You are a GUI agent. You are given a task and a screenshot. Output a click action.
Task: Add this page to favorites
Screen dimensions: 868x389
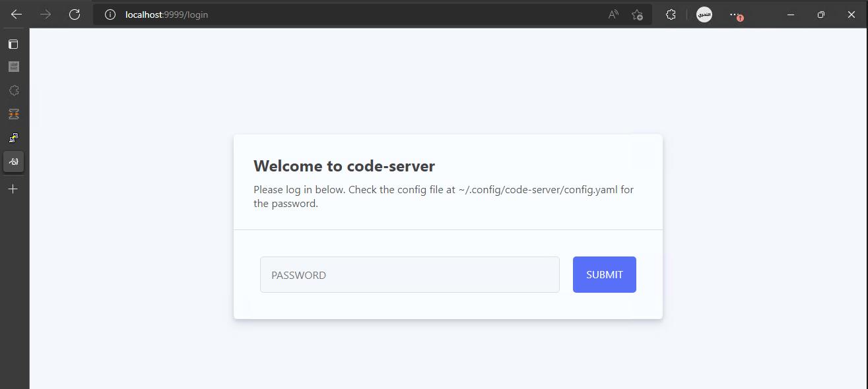click(x=637, y=15)
